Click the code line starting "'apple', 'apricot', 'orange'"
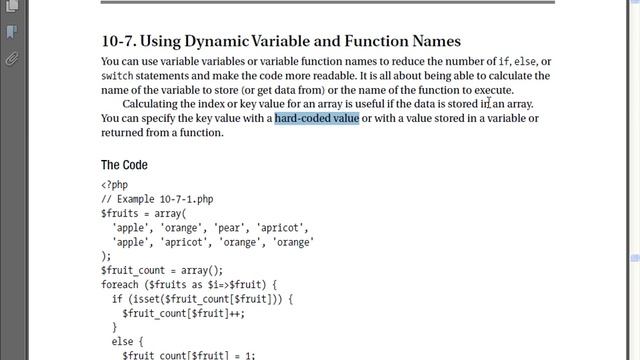This screenshot has width=640, height=360. [213, 242]
